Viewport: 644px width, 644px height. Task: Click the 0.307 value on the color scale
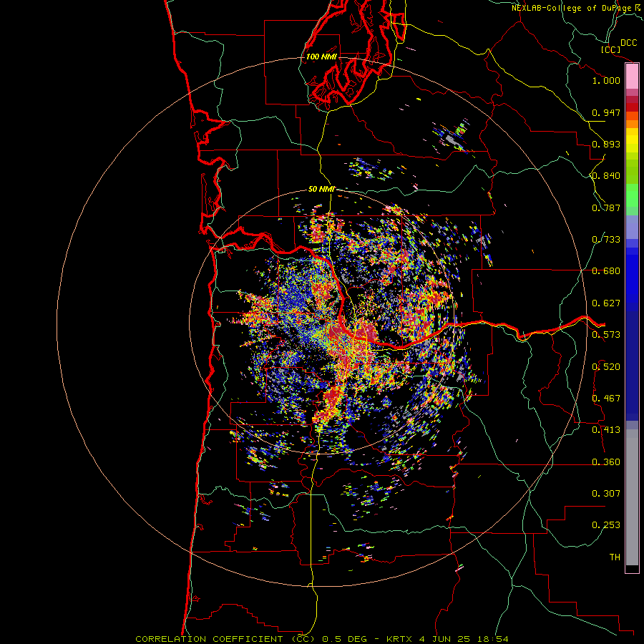(606, 494)
